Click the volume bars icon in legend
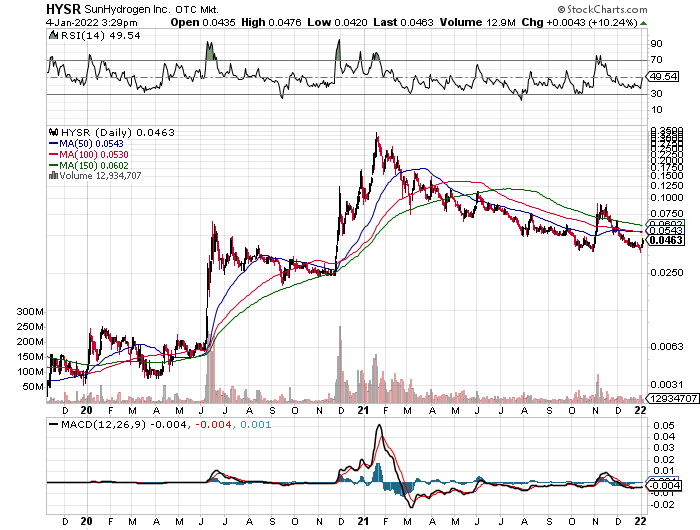The width and height of the screenshot is (700, 530). 53,175
